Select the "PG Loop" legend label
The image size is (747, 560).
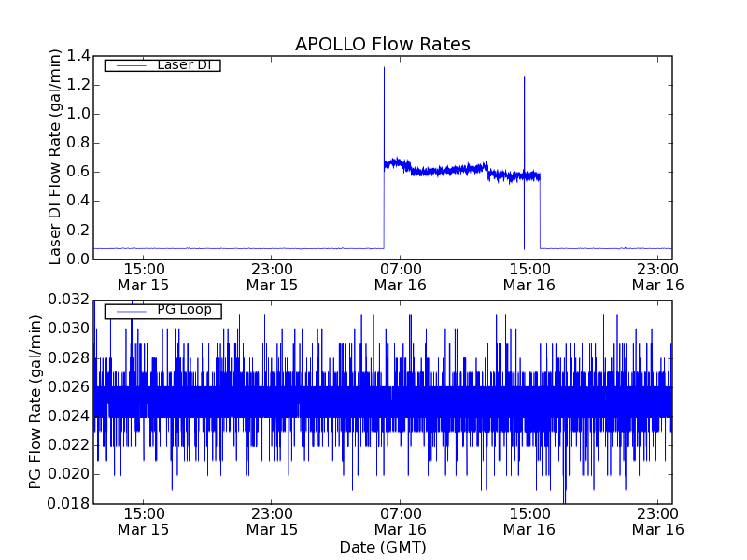coord(183,310)
